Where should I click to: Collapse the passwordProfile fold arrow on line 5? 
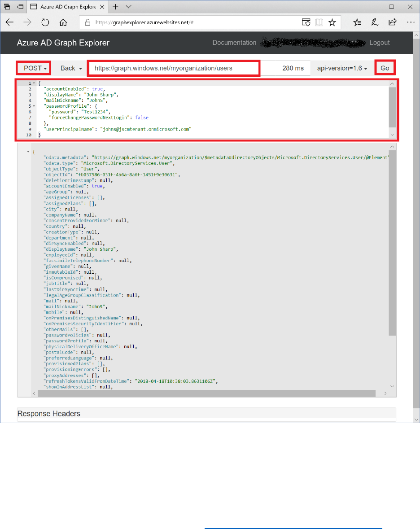[x=34, y=106]
